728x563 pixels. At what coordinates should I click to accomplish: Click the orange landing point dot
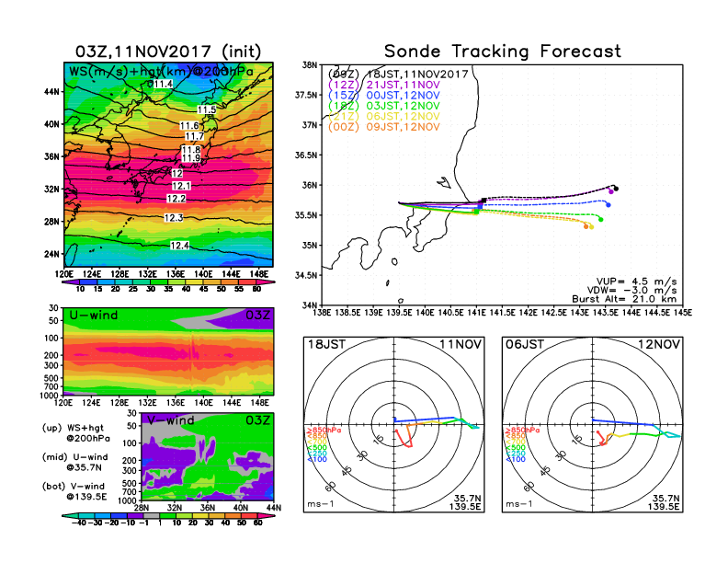point(586,226)
